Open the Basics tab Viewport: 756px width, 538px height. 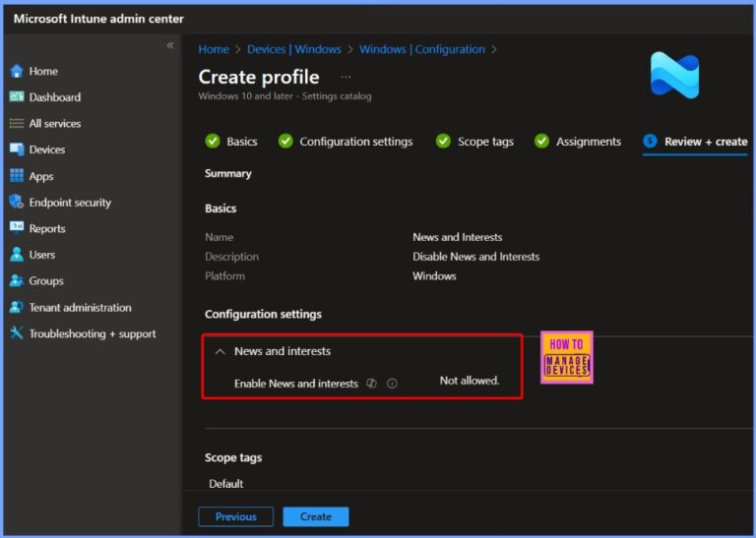231,142
